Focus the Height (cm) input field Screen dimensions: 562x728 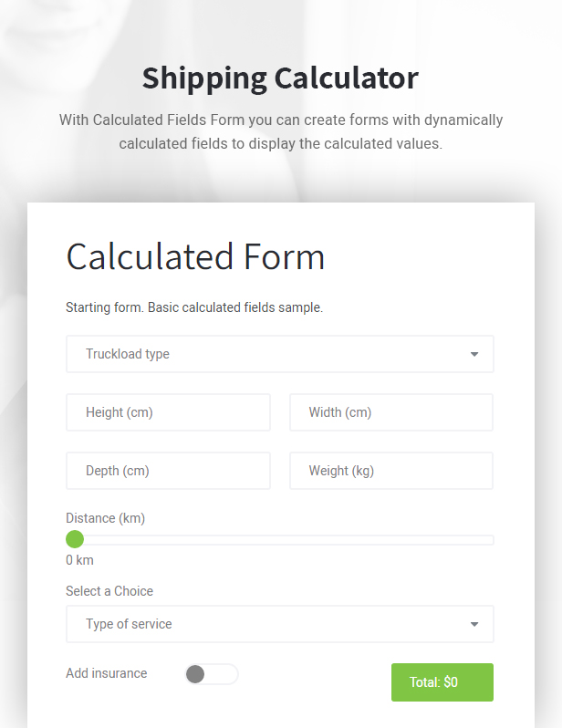(x=168, y=412)
